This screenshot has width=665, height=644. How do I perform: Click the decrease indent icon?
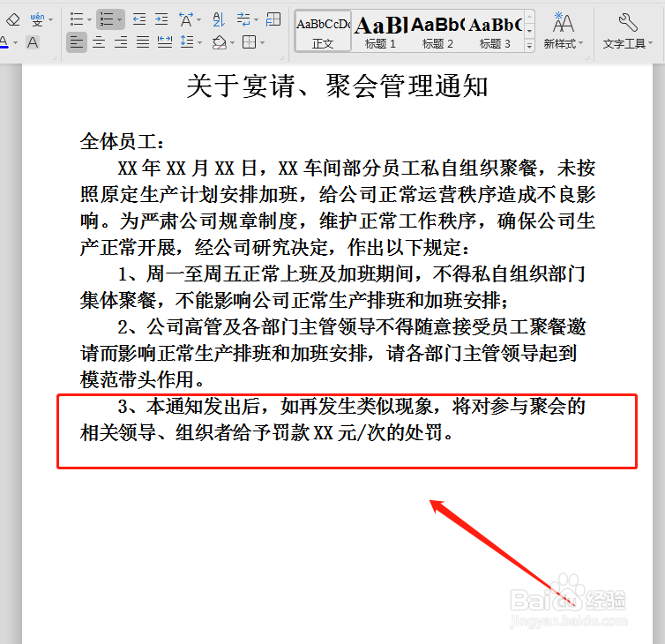[x=139, y=19]
